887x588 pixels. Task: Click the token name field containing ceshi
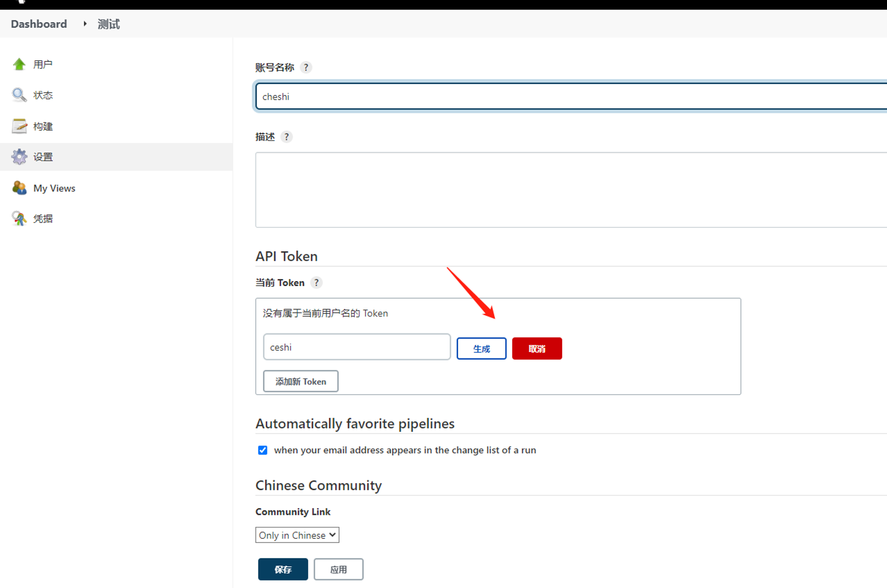point(357,347)
